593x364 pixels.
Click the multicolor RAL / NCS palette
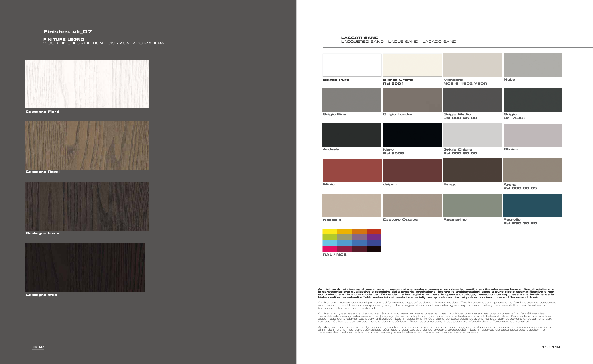(x=352, y=240)
